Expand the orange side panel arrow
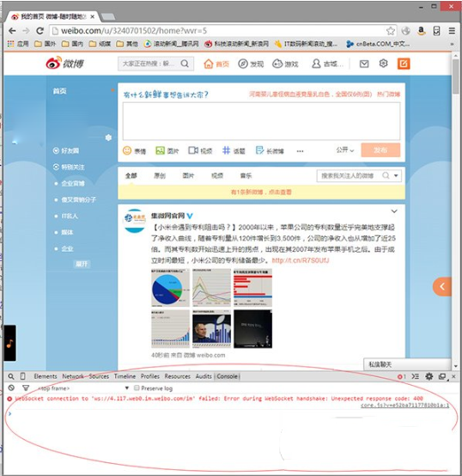 [x=442, y=286]
